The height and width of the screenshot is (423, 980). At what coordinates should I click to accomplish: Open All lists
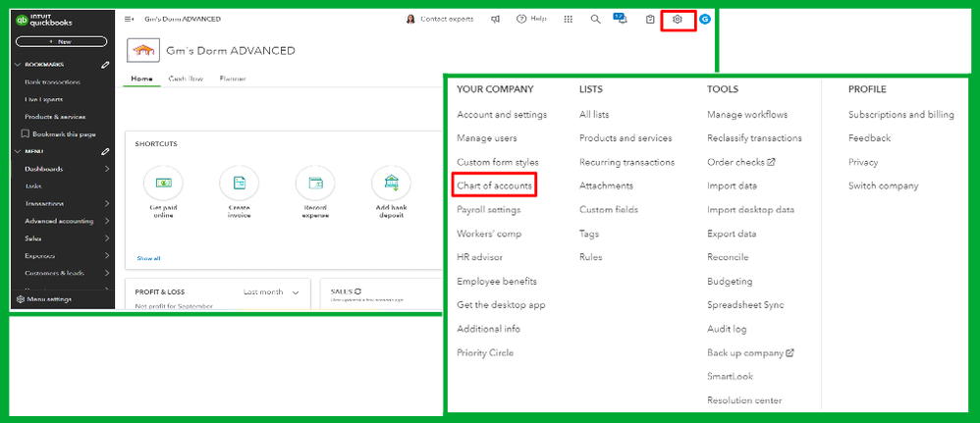(594, 115)
